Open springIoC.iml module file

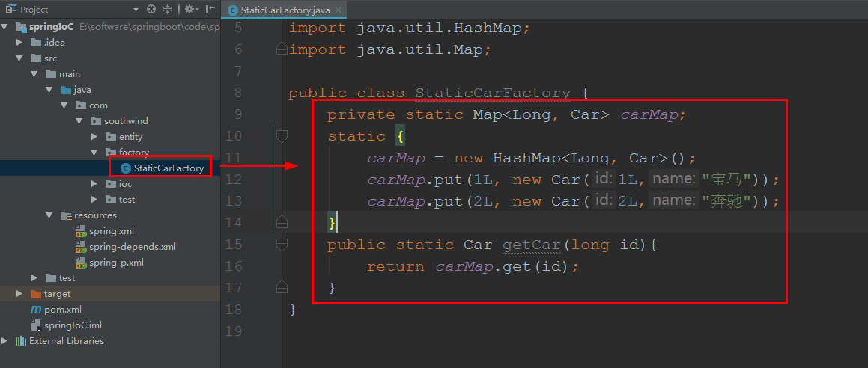[x=73, y=325]
